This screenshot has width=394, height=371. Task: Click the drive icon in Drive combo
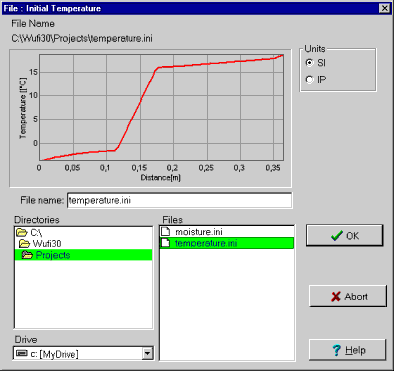(x=22, y=353)
